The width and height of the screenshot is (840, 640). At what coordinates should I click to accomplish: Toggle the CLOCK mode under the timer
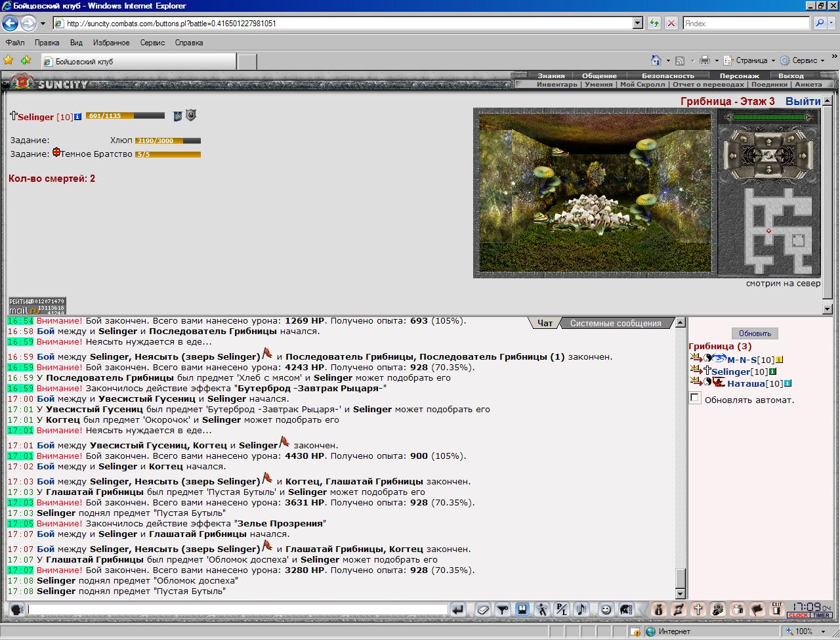(x=798, y=615)
